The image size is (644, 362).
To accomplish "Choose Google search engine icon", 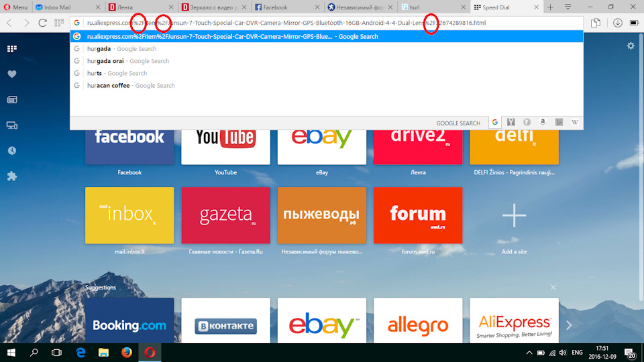I will coord(495,122).
